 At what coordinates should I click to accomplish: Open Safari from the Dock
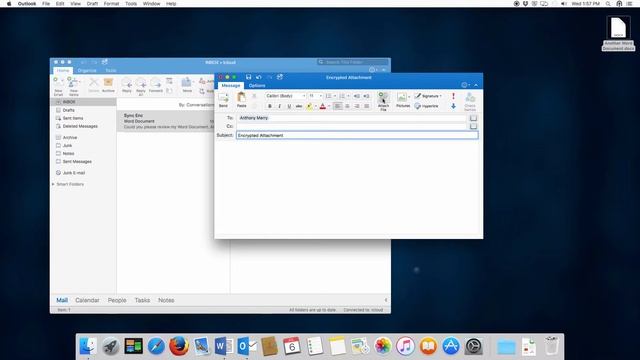[x=156, y=346]
